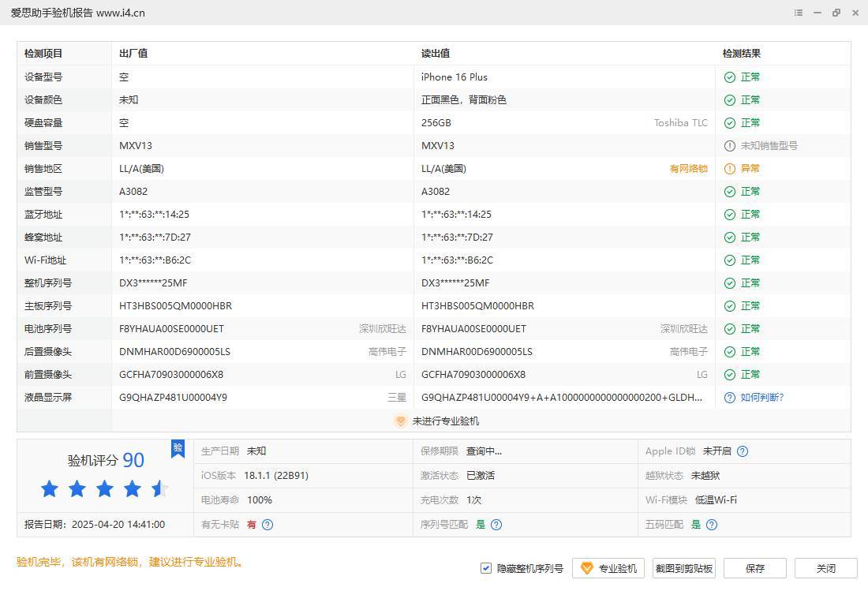Open the list menu icon in title bar

click(x=799, y=13)
